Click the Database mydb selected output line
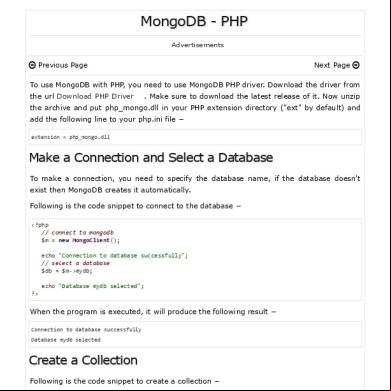 coord(66,340)
